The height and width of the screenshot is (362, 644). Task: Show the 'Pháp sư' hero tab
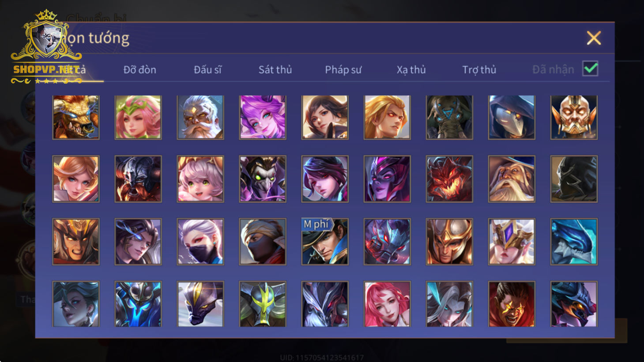(x=343, y=70)
